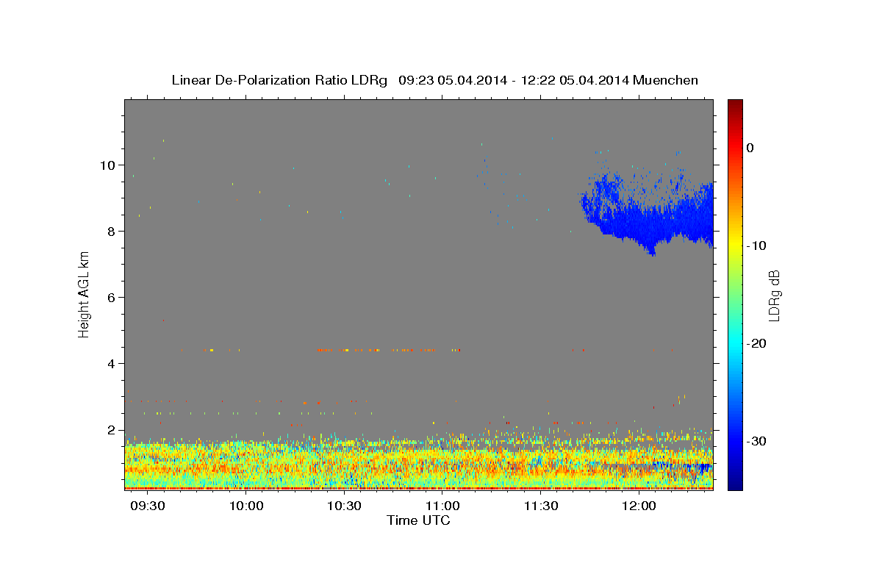Click the colorbar value '-30'

[756, 441]
